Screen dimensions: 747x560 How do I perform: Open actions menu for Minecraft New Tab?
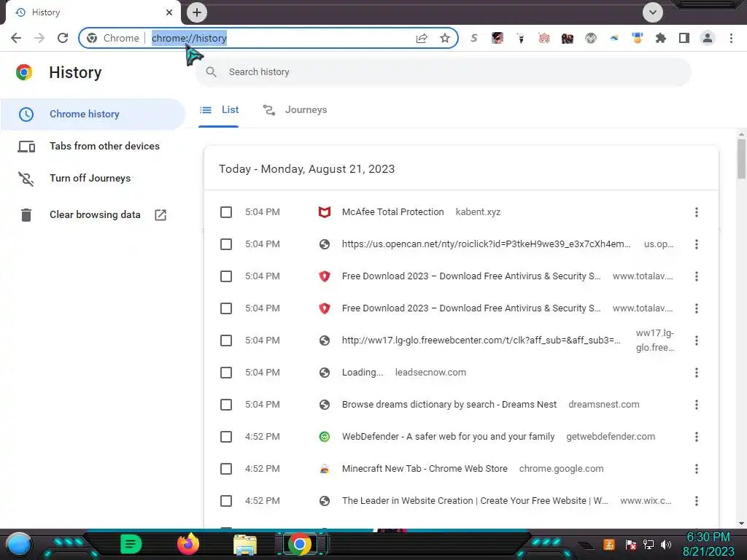point(697,469)
